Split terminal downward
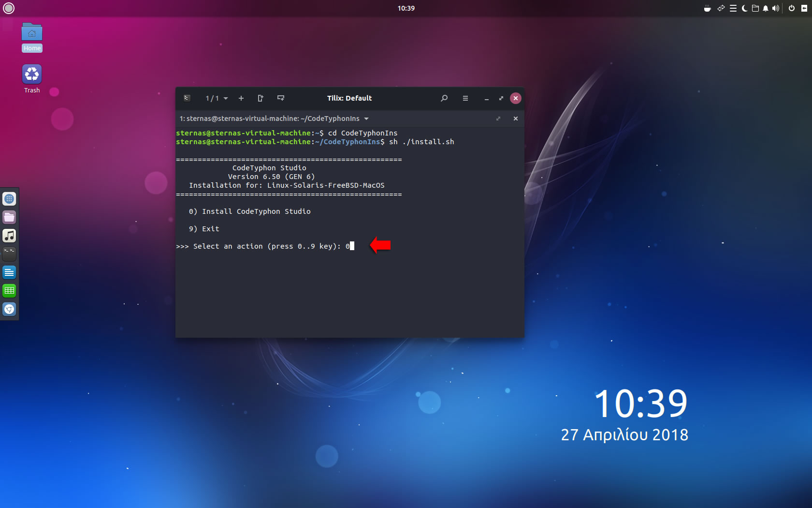The width and height of the screenshot is (812, 508). pos(281,98)
